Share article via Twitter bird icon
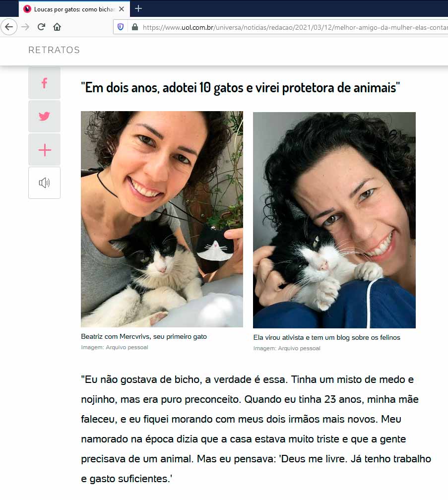This screenshot has height=500, width=448. [x=44, y=117]
